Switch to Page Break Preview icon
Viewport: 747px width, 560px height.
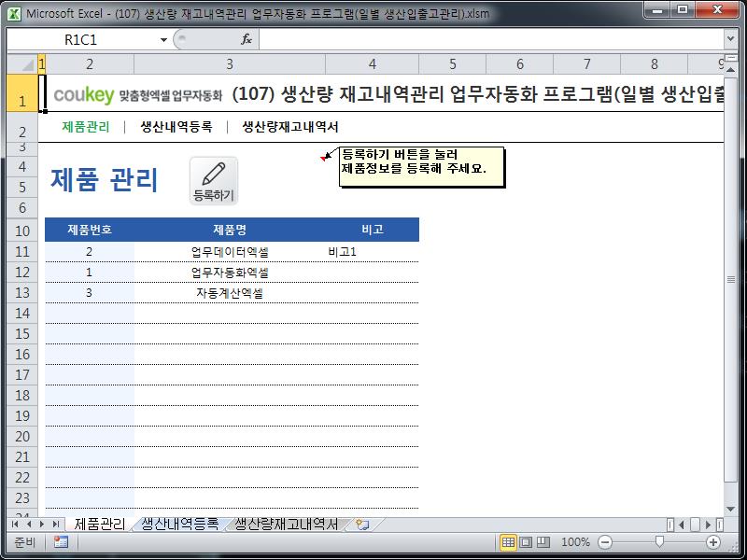tap(543, 542)
